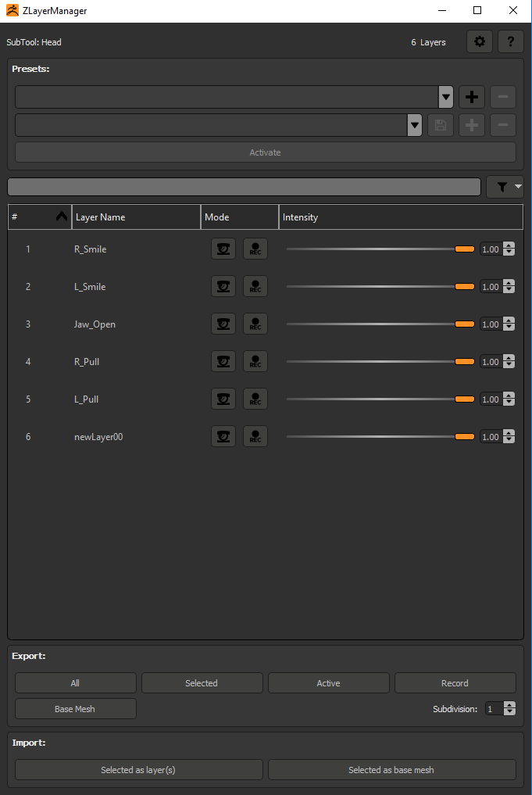Toggle visibility eye for L_Pull layer
Viewport: 532px width, 795px height.
[x=223, y=399]
